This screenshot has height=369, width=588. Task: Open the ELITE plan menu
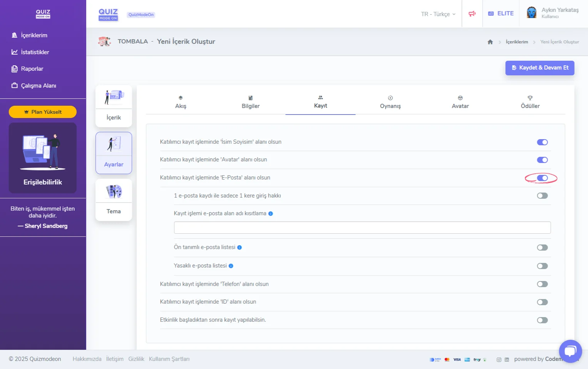501,13
